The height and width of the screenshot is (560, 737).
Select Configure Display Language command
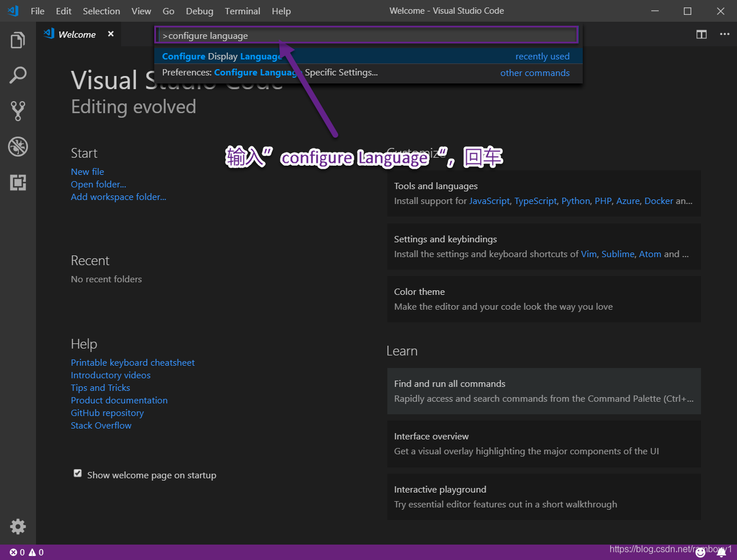tap(368, 56)
